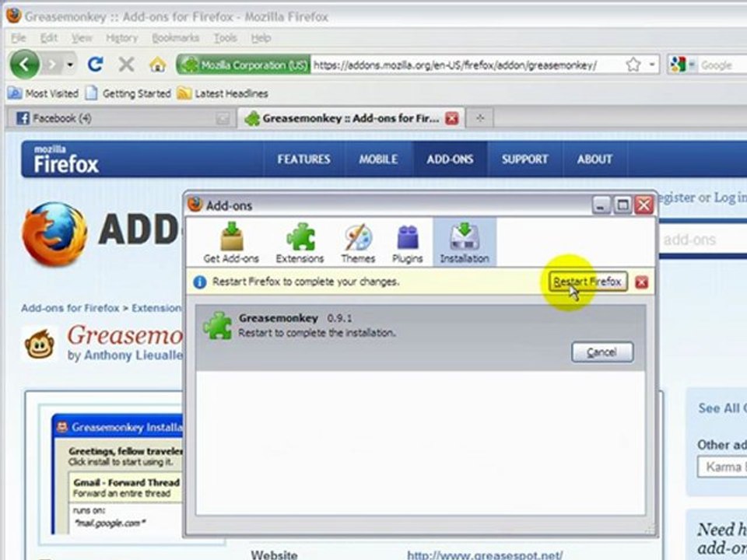
Task: Click the Register or Log in link
Action: coord(702,197)
